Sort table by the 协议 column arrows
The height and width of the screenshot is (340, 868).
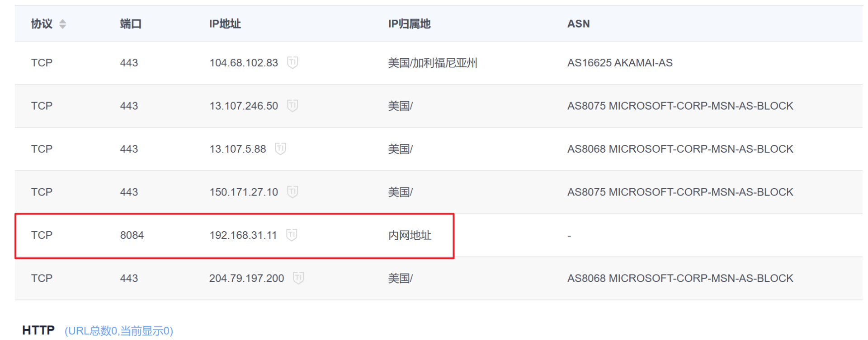click(63, 24)
